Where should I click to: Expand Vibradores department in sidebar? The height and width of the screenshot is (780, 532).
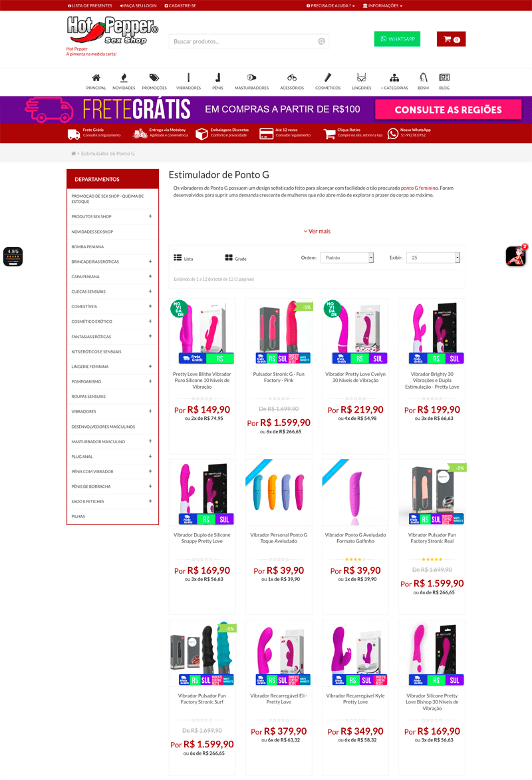tap(150, 411)
